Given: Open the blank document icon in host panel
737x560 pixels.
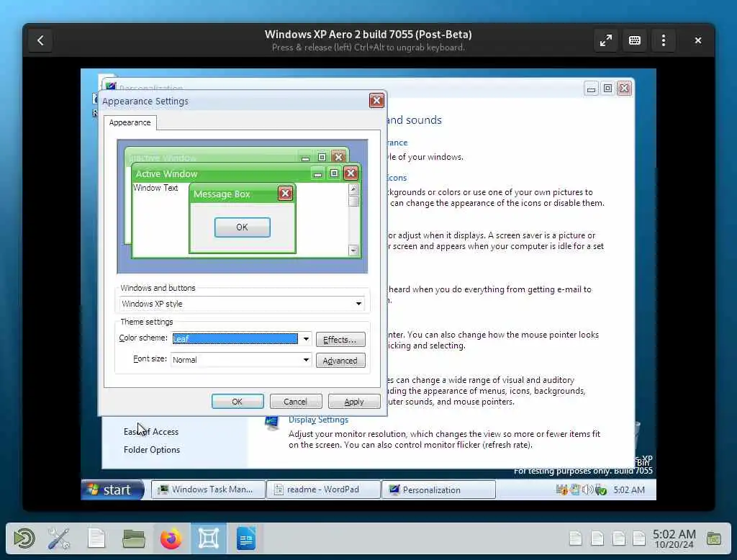Looking at the screenshot, I should 96,538.
